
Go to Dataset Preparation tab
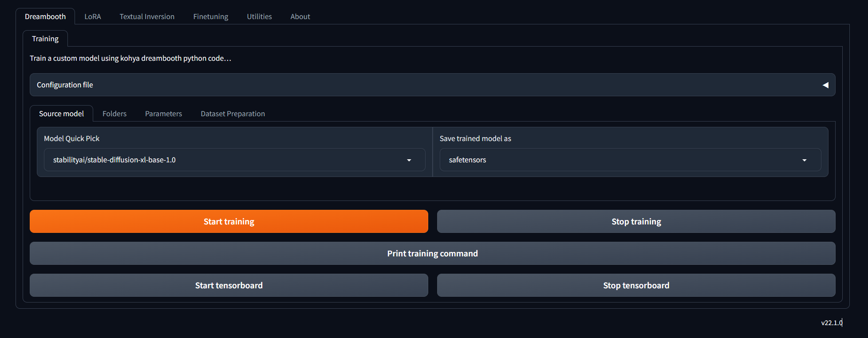coord(233,114)
